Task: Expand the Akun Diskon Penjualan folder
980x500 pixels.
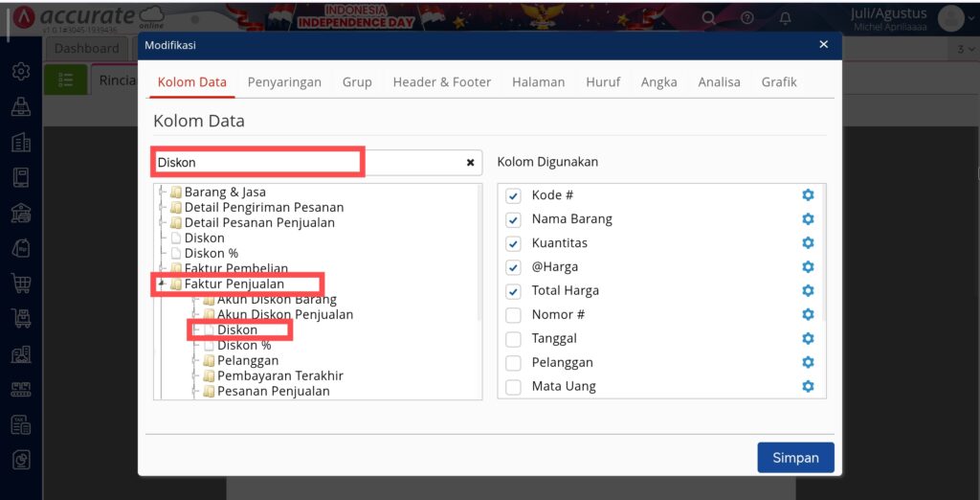Action: tap(195, 314)
